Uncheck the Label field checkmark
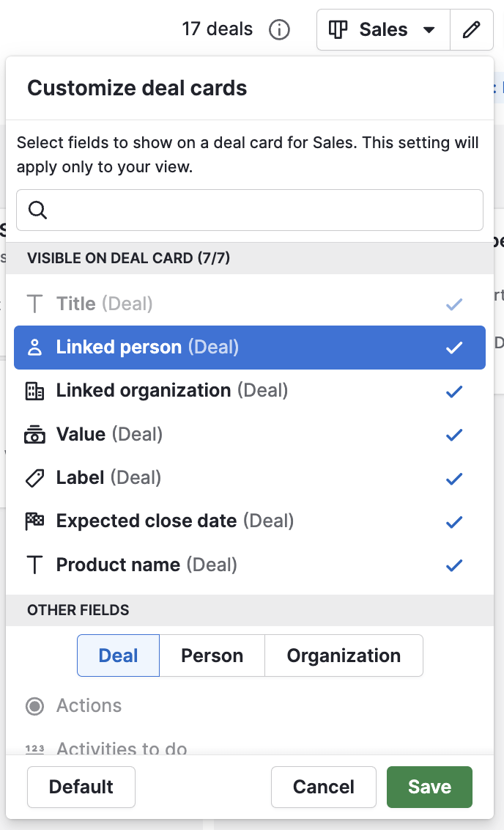Image resolution: width=504 pixels, height=830 pixels. click(454, 478)
